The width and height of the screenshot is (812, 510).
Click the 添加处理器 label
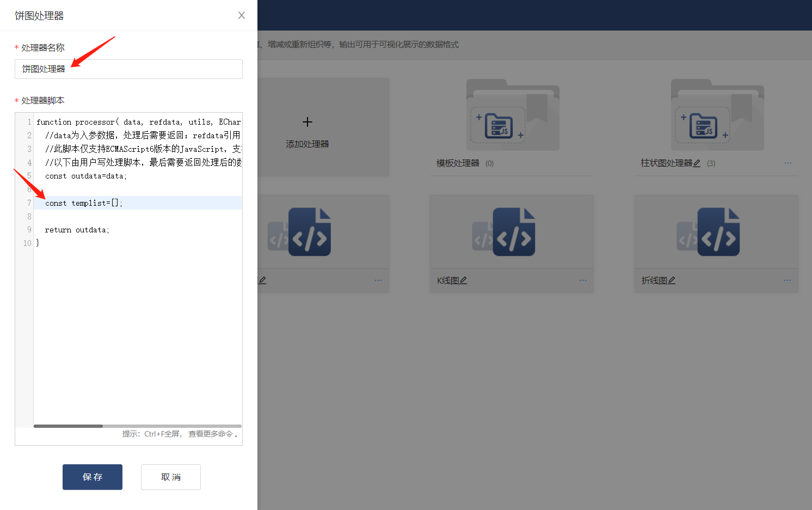307,144
